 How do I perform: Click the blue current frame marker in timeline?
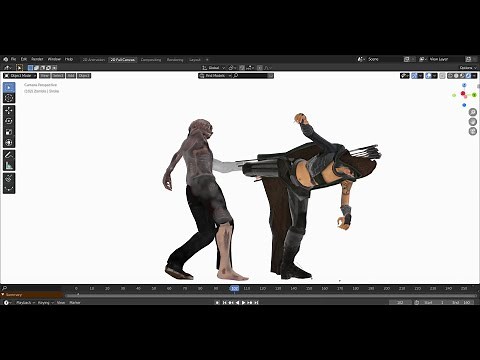click(234, 288)
